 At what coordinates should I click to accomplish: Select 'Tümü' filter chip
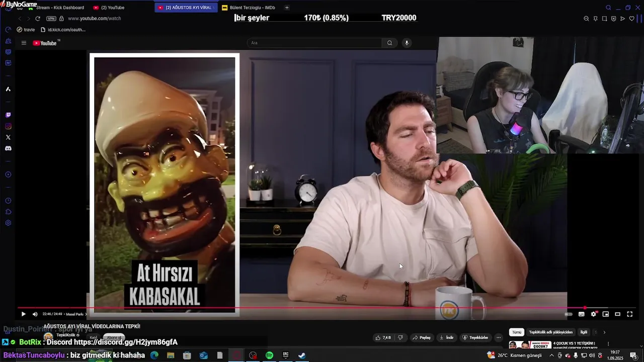(517, 332)
